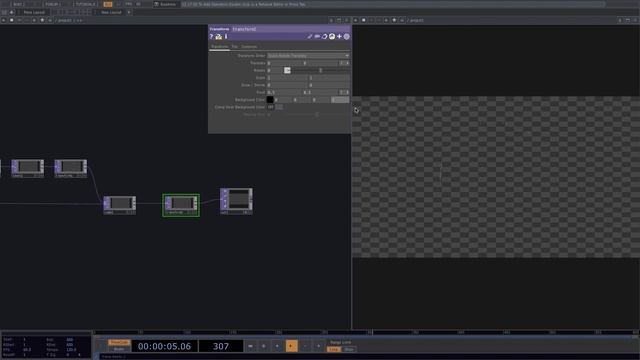Jump to start of timeline
This screenshot has width=640, height=360.
[x=250, y=346]
